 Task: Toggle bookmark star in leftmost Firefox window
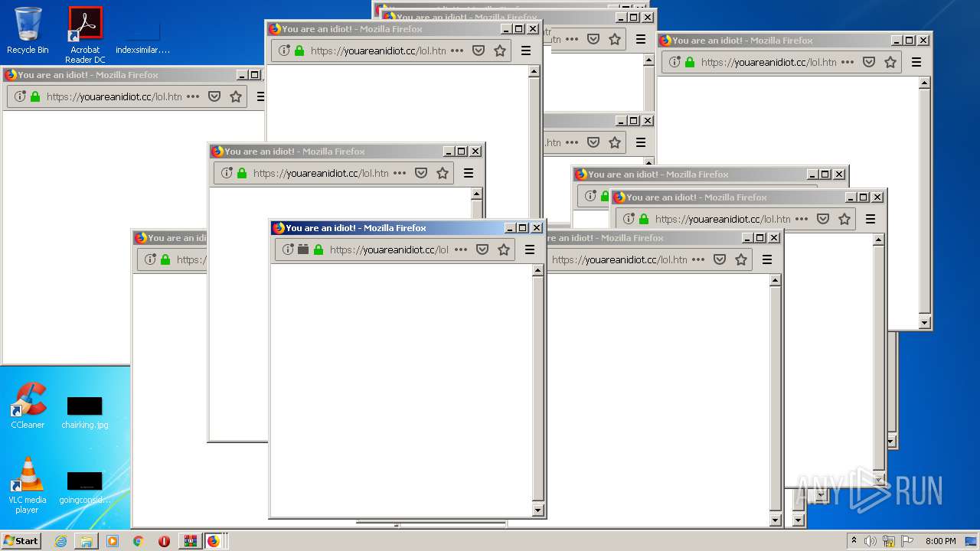(236, 96)
